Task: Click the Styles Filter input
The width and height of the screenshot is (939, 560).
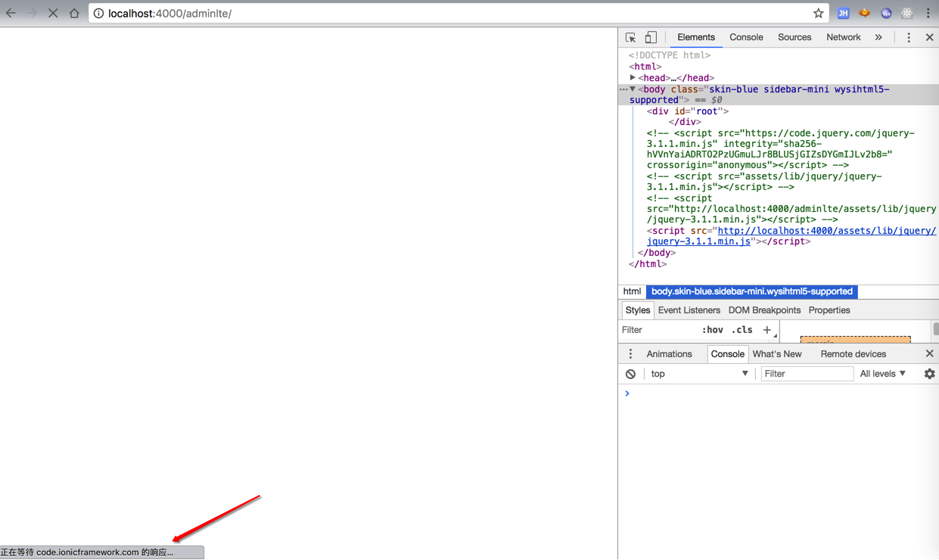Action: [658, 330]
